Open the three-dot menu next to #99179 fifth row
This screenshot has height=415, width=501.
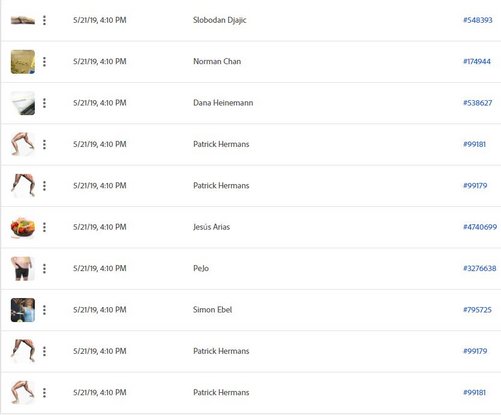44,186
